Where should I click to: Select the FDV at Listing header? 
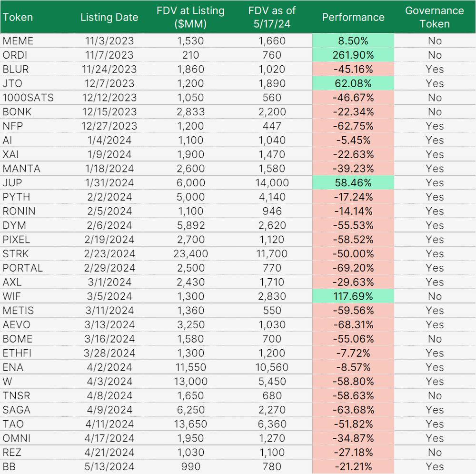coord(190,17)
